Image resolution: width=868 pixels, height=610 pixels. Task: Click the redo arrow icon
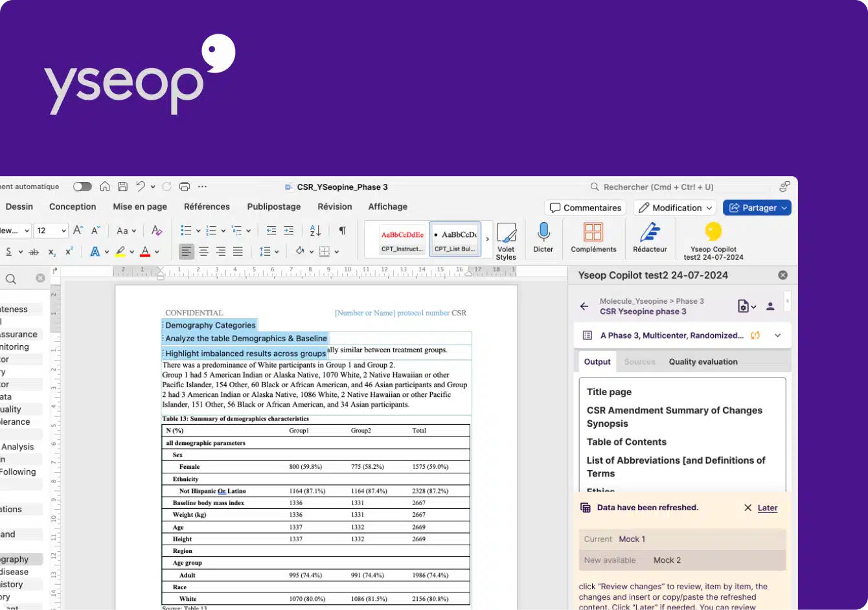click(x=167, y=186)
